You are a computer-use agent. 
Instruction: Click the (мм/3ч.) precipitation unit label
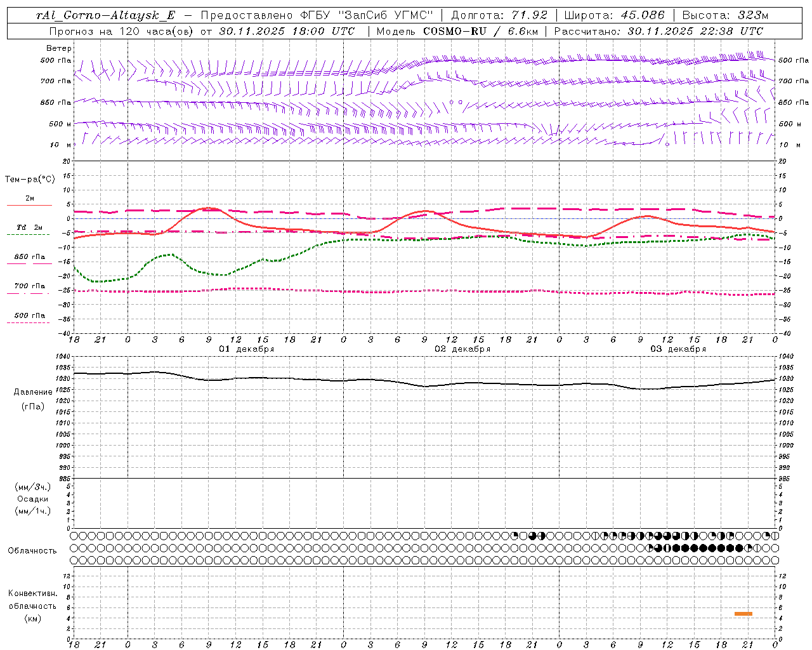click(x=33, y=487)
